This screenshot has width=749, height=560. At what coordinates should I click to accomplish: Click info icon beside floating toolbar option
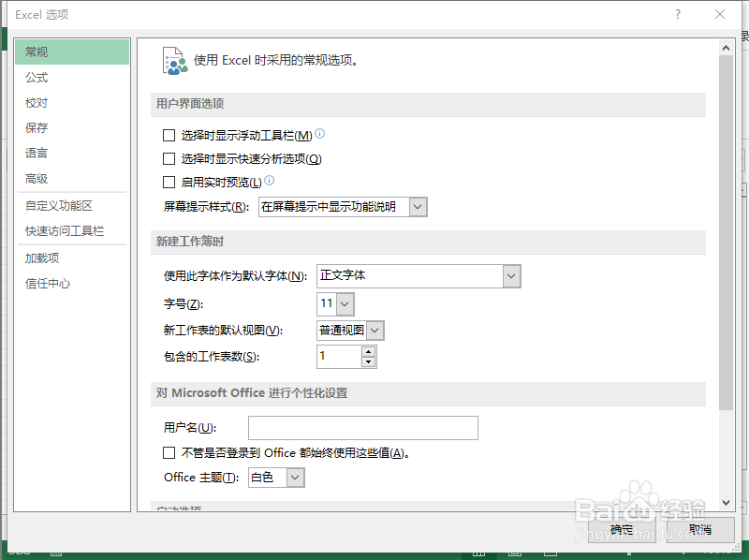pos(320,134)
